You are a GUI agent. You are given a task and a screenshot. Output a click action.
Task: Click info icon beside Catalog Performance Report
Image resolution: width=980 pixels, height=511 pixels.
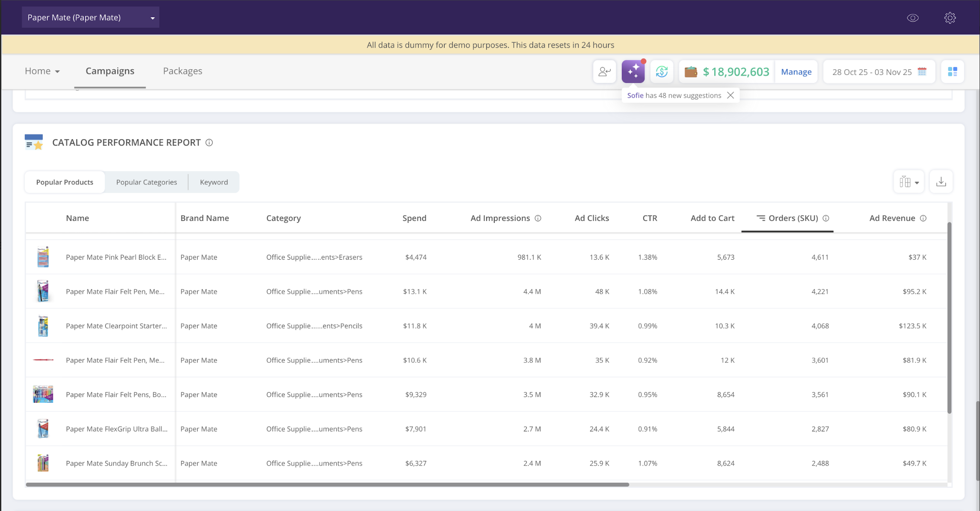tap(209, 143)
